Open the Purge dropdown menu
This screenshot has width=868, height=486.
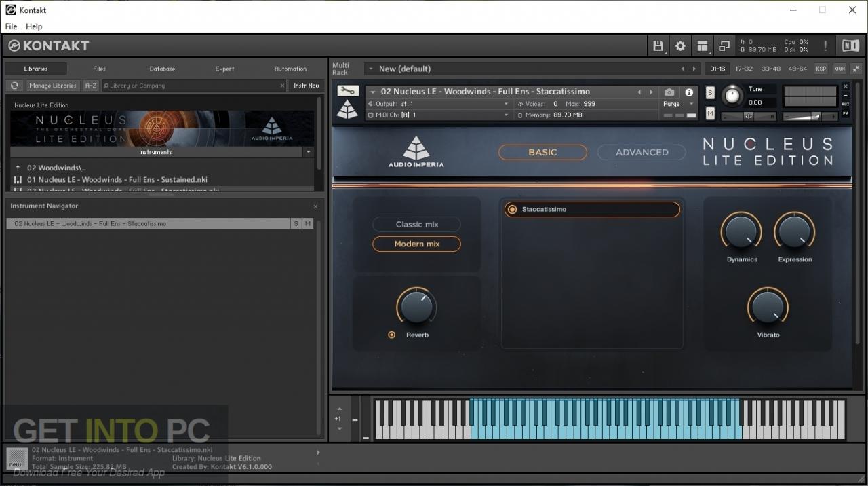(x=679, y=104)
